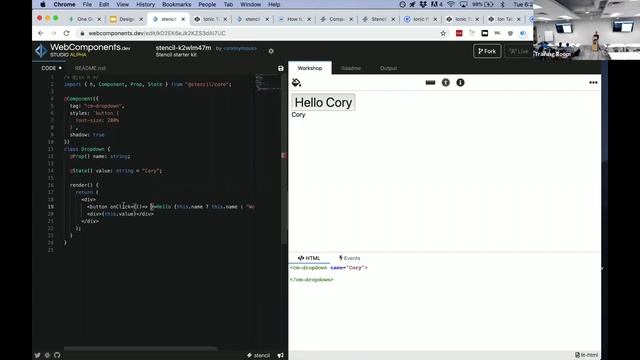The image size is (640, 360).
Task: Click the red extension icon in Chrome toolbar
Action: click(x=459, y=33)
